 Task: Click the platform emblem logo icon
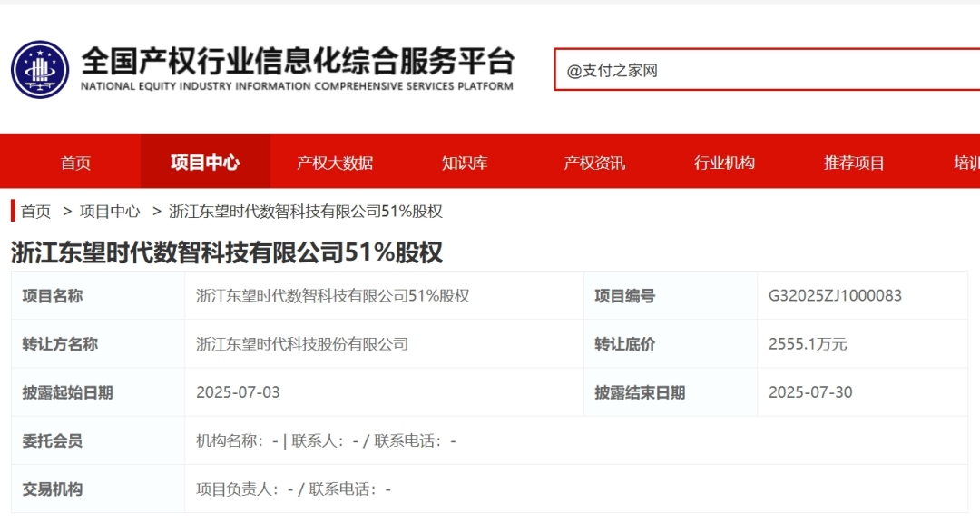40,70
